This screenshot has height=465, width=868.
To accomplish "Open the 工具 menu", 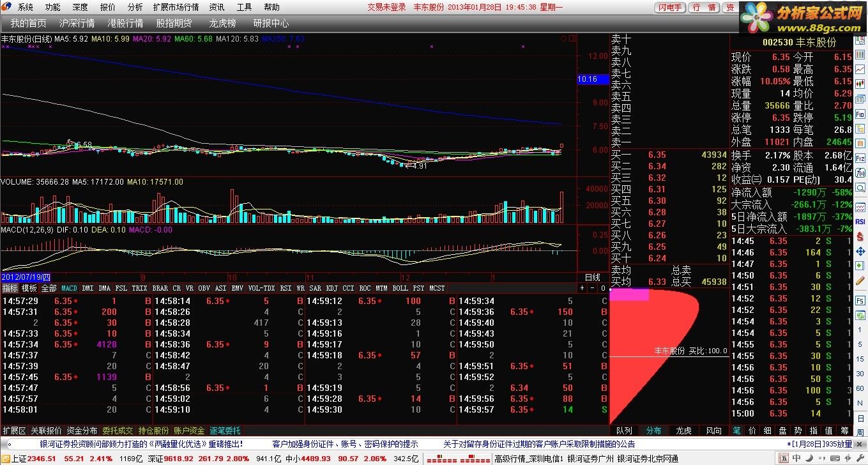I will pos(244,7).
